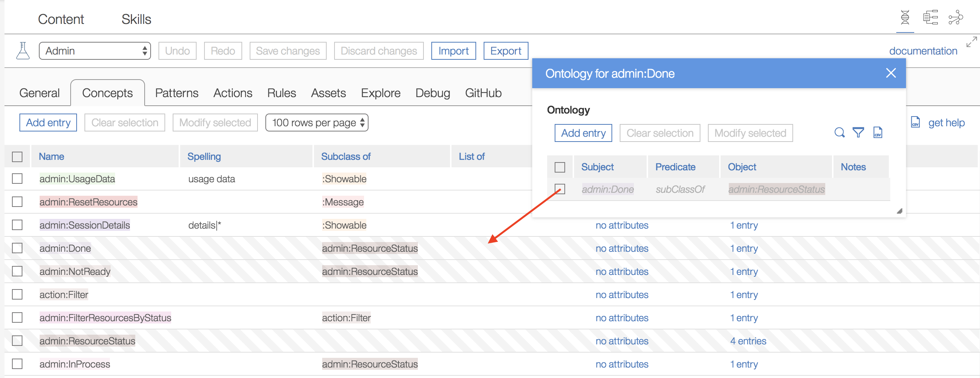The width and height of the screenshot is (980, 378).
Task: Open the Patterns tab
Action: pyautogui.click(x=176, y=93)
